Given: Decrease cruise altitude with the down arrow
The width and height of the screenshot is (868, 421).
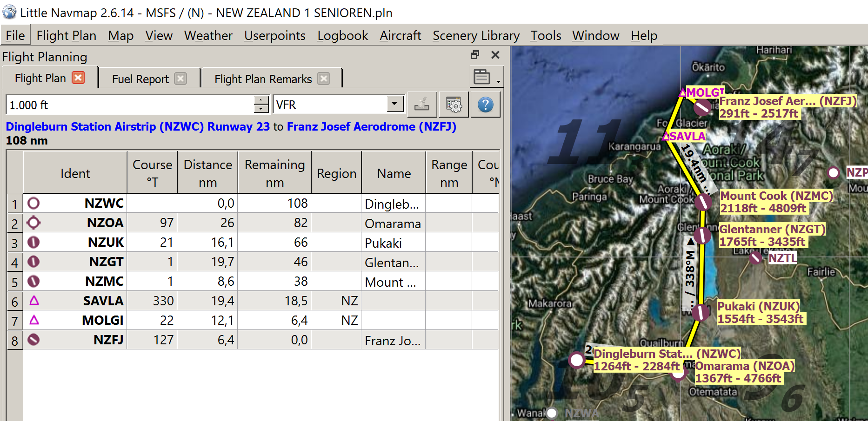Looking at the screenshot, I should (261, 109).
